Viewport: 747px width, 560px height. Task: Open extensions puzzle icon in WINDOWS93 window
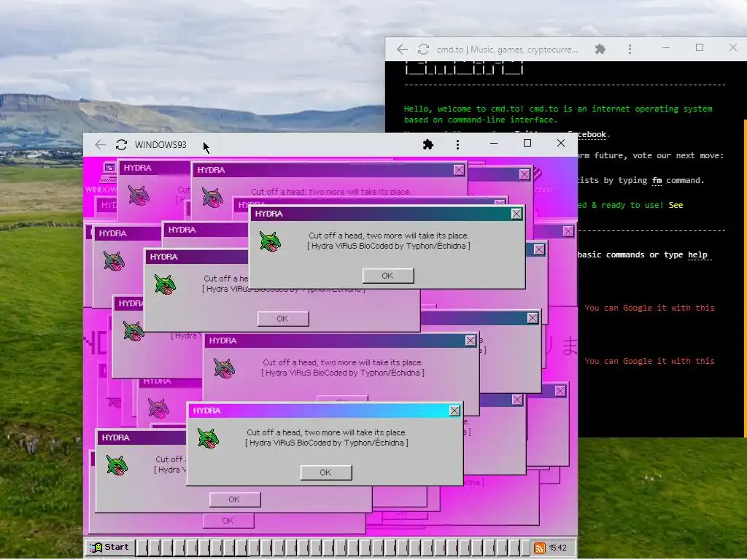pyautogui.click(x=427, y=144)
